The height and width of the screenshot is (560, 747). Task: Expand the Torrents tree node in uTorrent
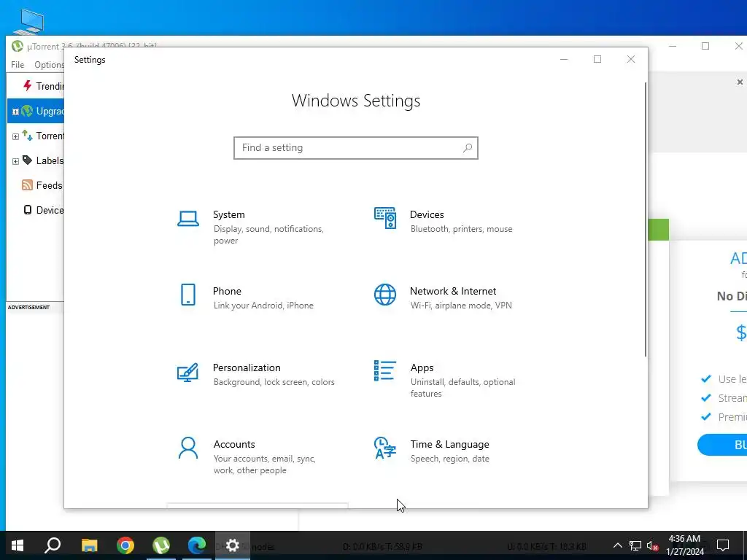[15, 136]
